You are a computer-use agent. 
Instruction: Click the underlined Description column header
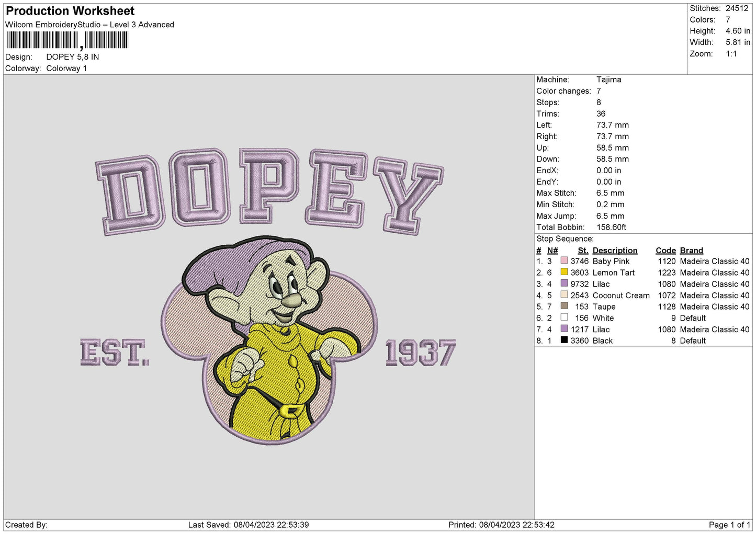tap(615, 251)
